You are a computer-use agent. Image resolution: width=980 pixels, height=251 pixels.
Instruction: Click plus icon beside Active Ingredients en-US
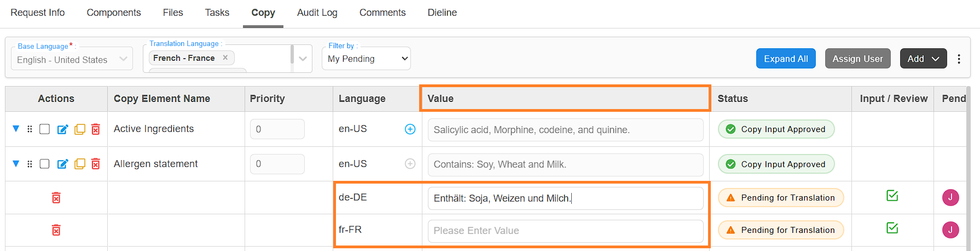tap(410, 129)
